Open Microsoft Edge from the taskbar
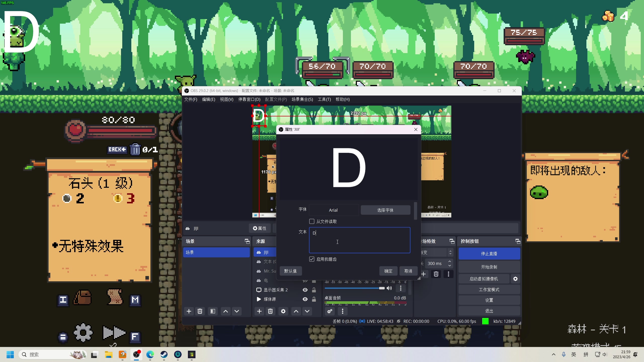 point(150,354)
